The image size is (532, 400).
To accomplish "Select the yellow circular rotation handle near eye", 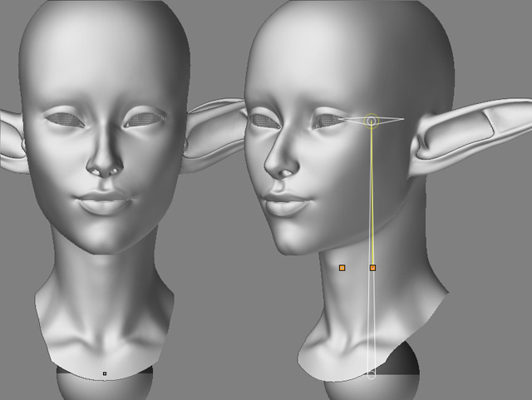I will coord(372,121).
